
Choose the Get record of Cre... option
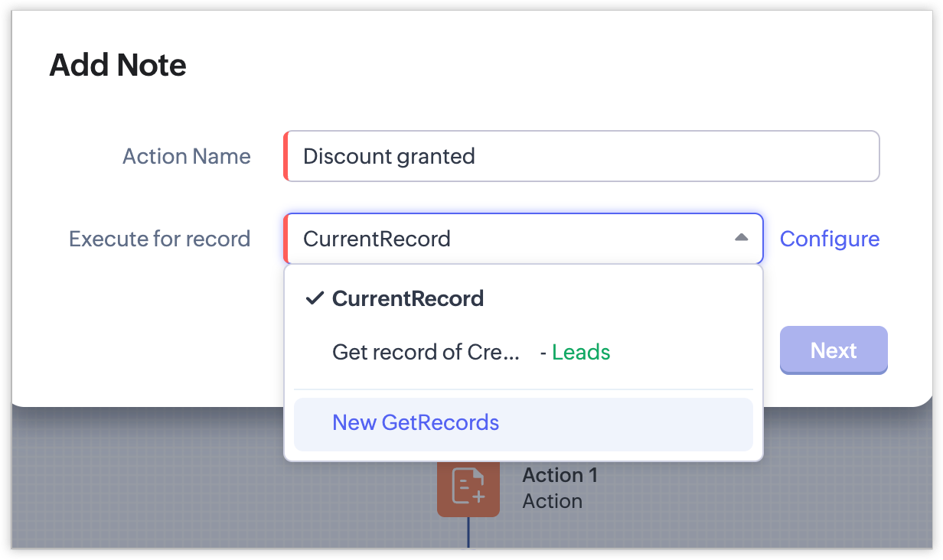coord(426,352)
